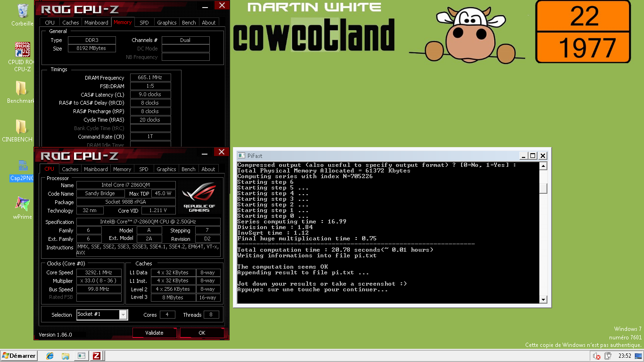
Task: Click the Démarrer start button
Action: (19, 356)
